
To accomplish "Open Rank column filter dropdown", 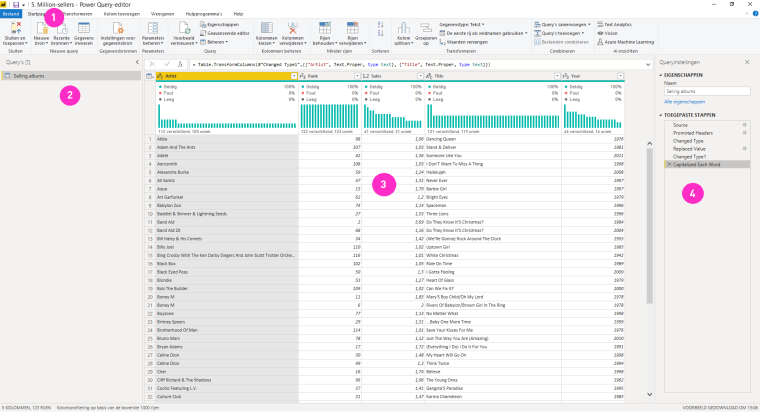I will (357, 76).
